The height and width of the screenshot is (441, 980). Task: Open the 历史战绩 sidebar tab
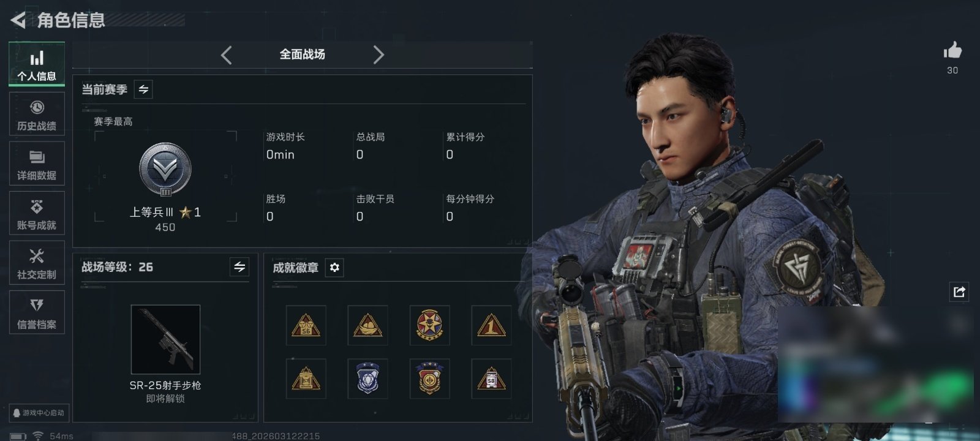(x=37, y=114)
